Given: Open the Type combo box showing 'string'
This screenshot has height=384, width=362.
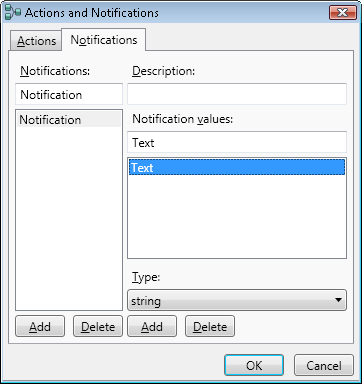Looking at the screenshot, I should (237, 300).
